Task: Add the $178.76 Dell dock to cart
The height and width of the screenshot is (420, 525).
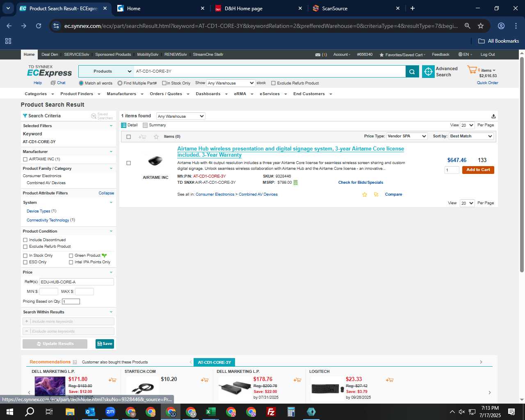Action: pos(297,380)
